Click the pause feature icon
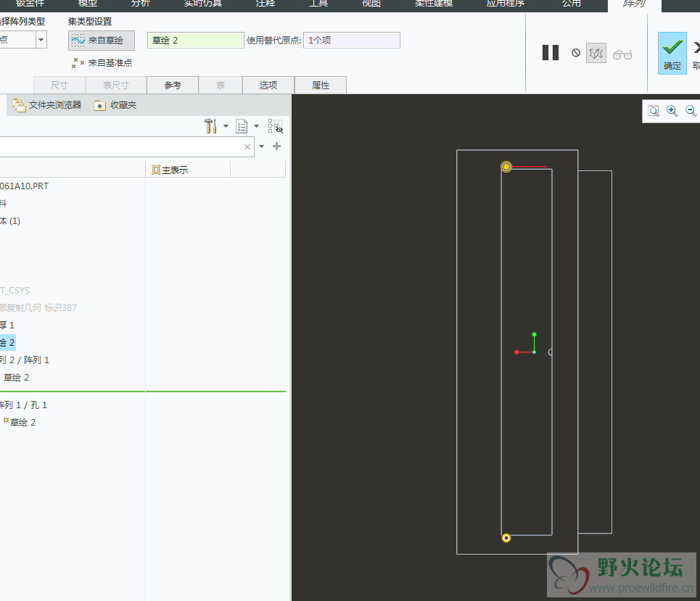The image size is (700, 601). tap(551, 53)
